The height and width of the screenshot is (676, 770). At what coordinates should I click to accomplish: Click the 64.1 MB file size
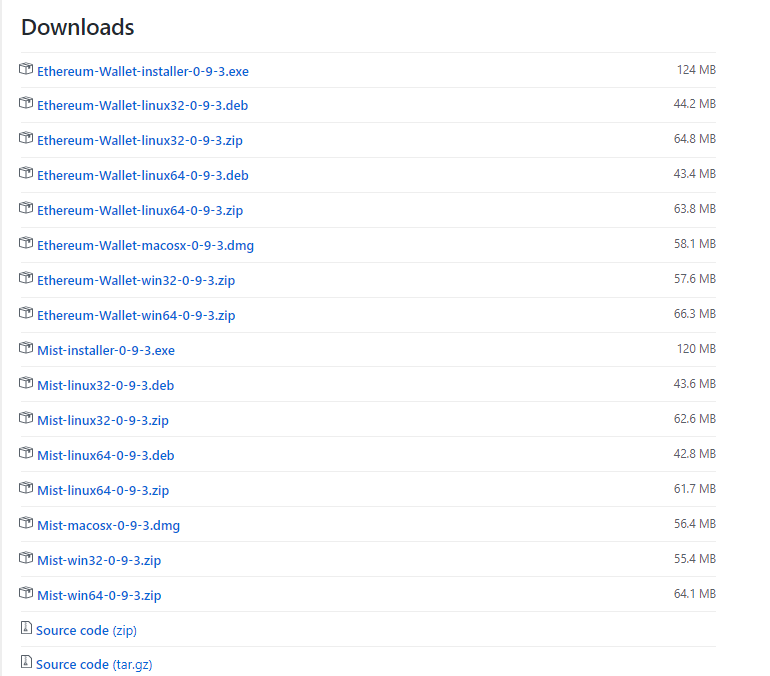pos(695,594)
